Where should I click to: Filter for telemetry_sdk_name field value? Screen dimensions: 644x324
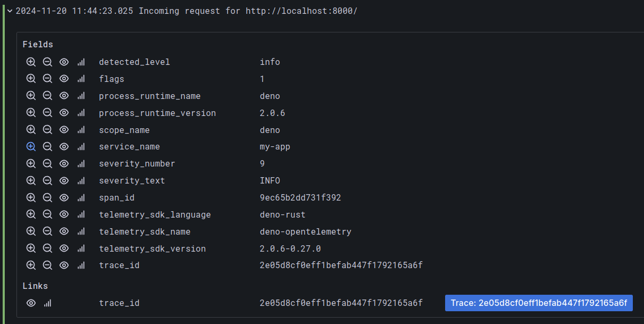[31, 231]
